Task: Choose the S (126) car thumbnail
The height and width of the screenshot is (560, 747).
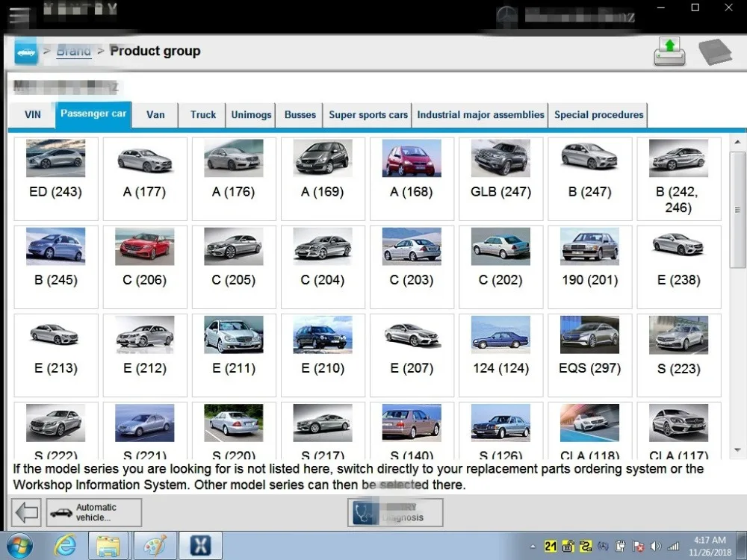Action: [x=500, y=423]
